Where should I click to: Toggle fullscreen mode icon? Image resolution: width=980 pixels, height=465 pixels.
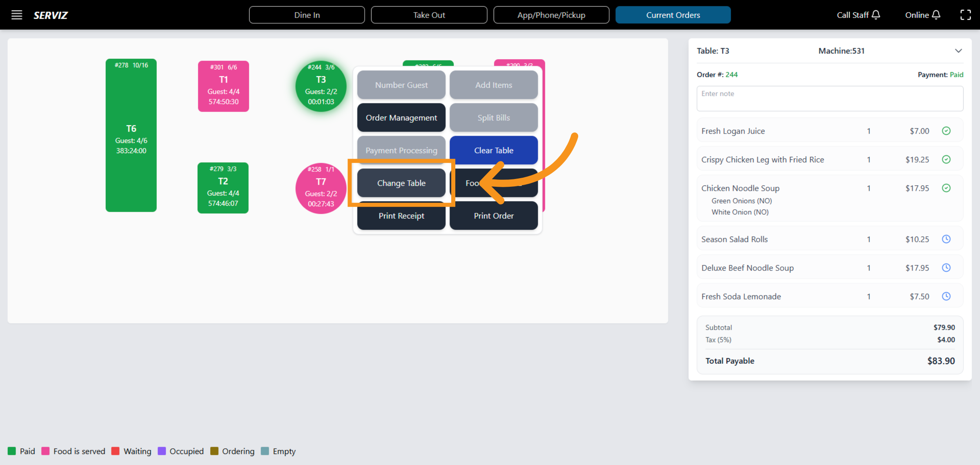point(965,15)
